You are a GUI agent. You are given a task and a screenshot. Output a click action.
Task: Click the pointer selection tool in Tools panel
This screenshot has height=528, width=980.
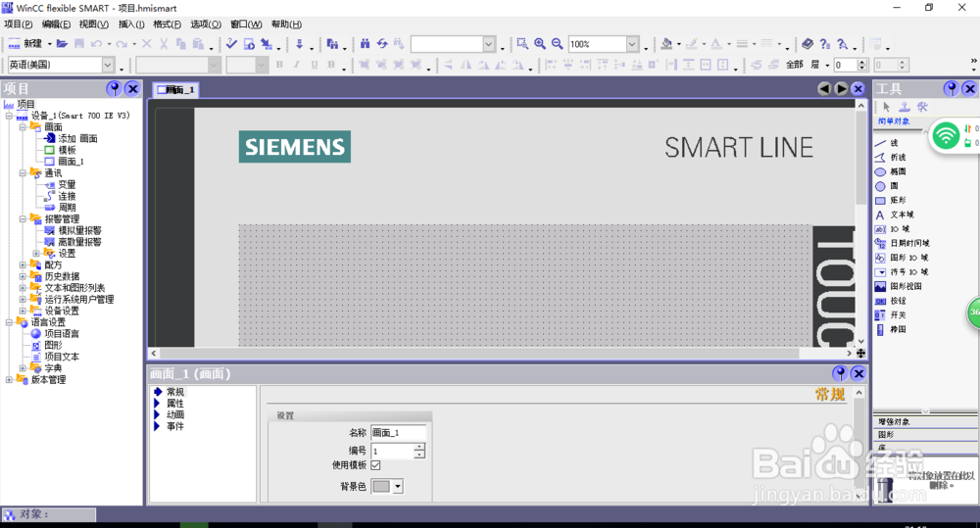pos(886,107)
